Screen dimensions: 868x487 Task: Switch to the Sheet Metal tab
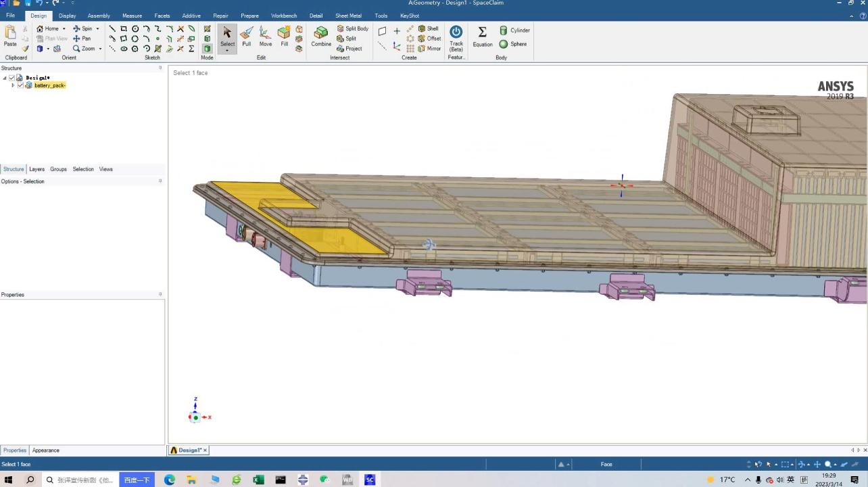[x=348, y=16]
